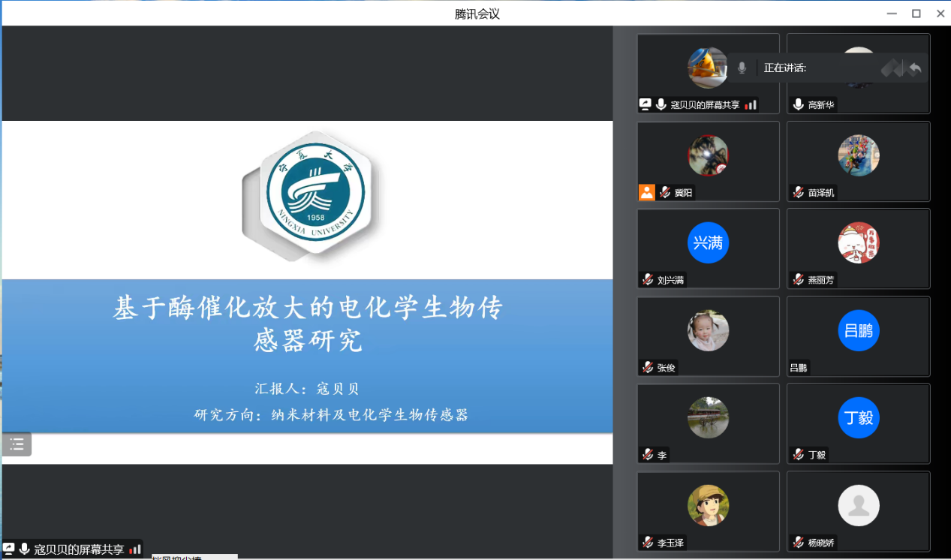951x560 pixels.
Task: Click the orange host badge icon by 冀阳
Action: 647,192
